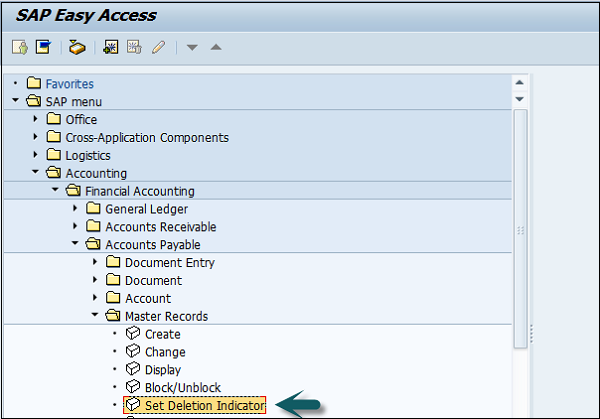Open the Block/Unblock transaction
The width and height of the screenshot is (600, 419).
[x=182, y=387]
